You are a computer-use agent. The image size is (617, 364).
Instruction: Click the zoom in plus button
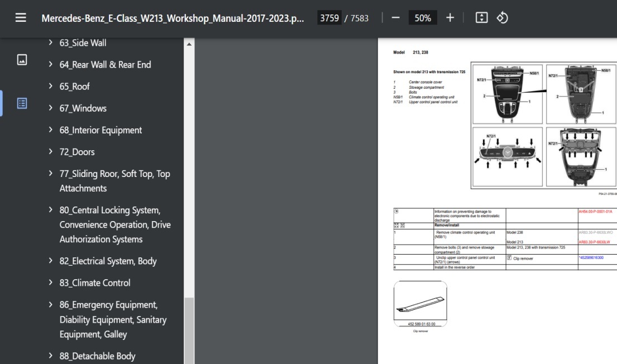(x=449, y=18)
